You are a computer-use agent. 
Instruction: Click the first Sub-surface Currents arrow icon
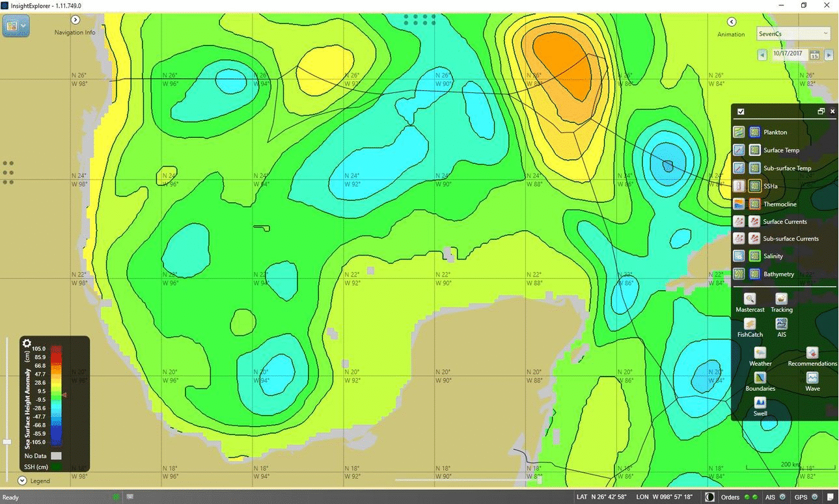(x=739, y=239)
